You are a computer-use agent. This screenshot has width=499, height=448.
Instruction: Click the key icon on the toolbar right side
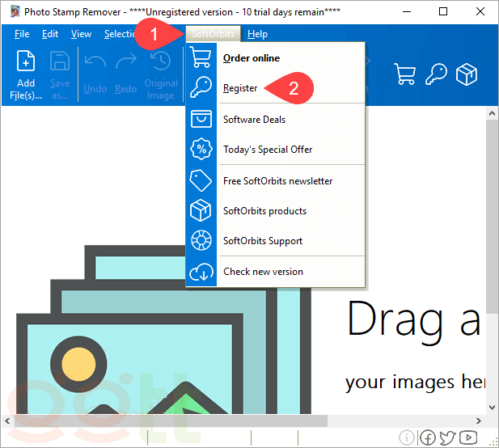(x=436, y=74)
